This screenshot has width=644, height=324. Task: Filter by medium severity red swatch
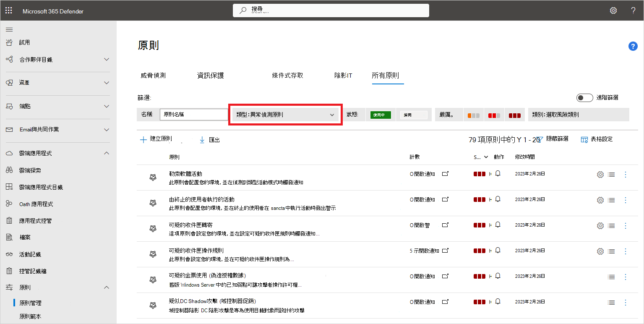pos(494,115)
